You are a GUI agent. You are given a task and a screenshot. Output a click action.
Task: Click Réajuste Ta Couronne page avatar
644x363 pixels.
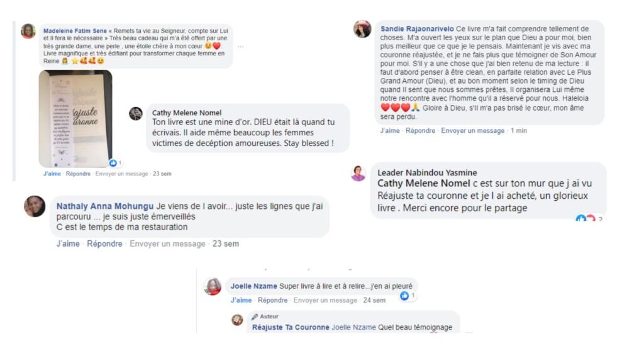237,320
